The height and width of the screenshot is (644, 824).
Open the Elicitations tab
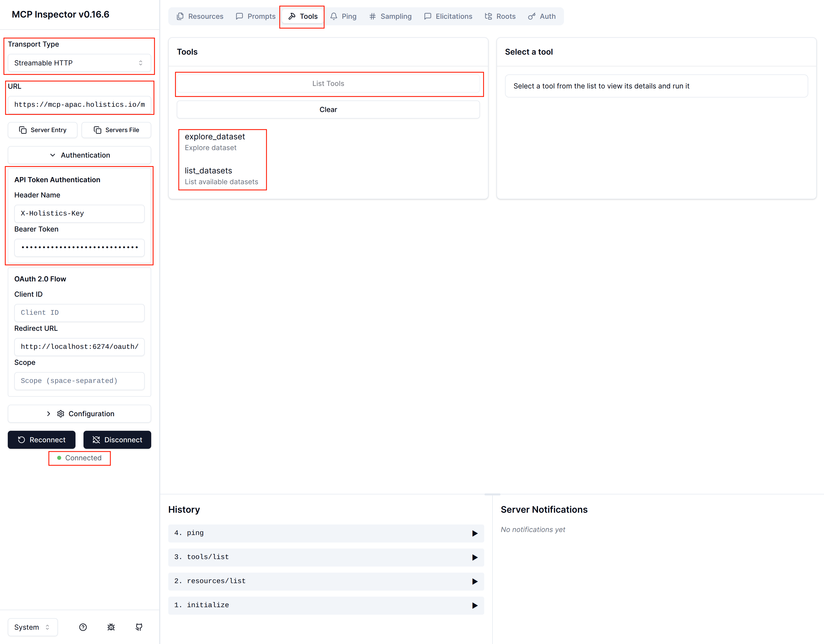click(448, 16)
